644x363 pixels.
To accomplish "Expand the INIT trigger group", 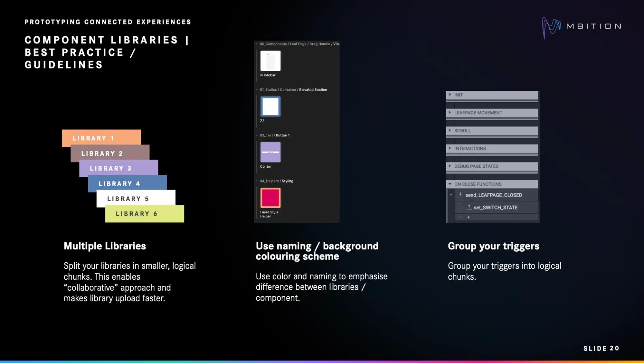I will (450, 95).
